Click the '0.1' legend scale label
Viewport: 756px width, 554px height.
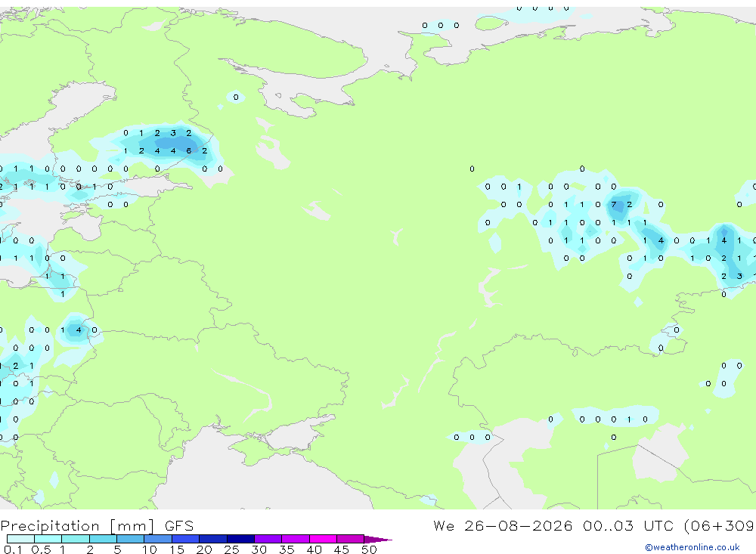(13, 549)
